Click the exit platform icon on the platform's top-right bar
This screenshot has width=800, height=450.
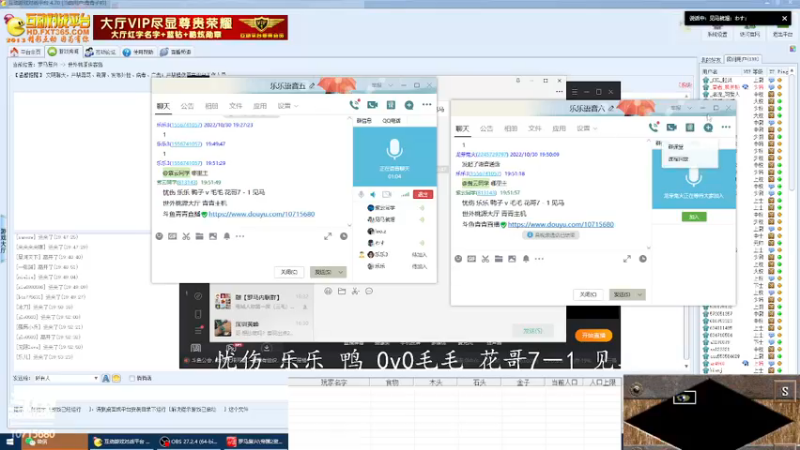pyautogui.click(x=782, y=31)
